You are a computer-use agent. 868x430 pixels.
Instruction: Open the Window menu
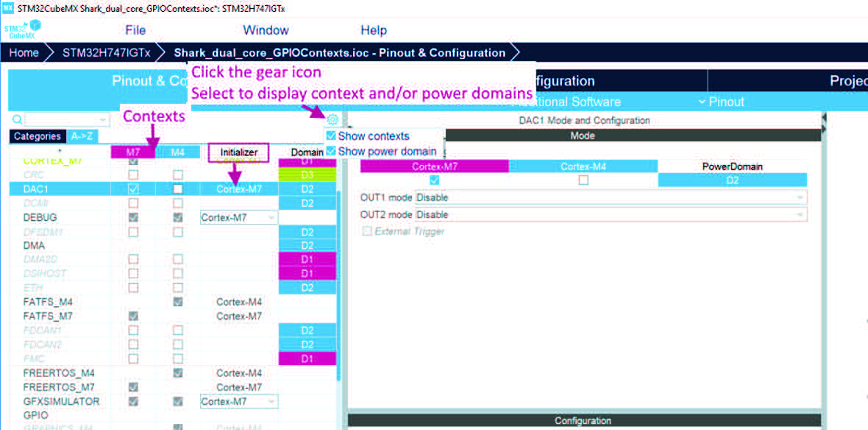[266, 30]
